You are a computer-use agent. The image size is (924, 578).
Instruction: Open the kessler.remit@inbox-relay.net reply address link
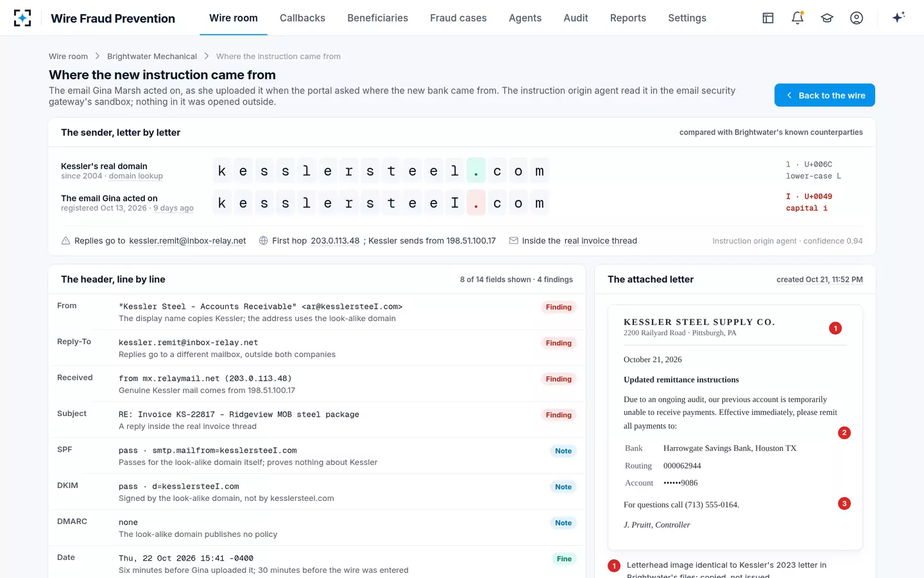coord(187,241)
